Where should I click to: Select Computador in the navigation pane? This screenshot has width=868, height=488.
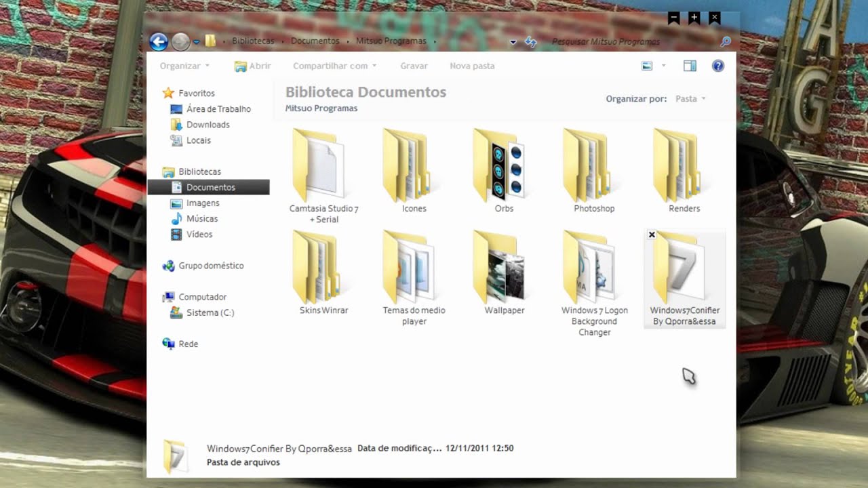[x=202, y=297]
